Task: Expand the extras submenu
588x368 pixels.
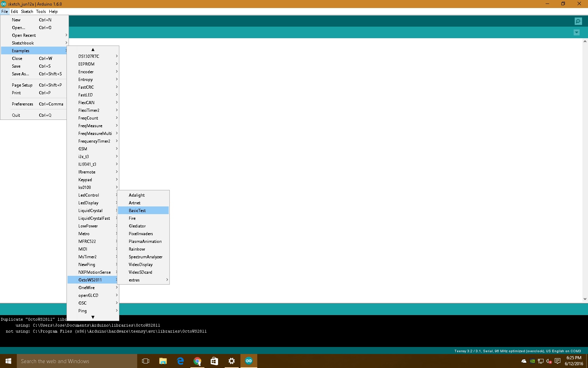Action: (x=143, y=280)
